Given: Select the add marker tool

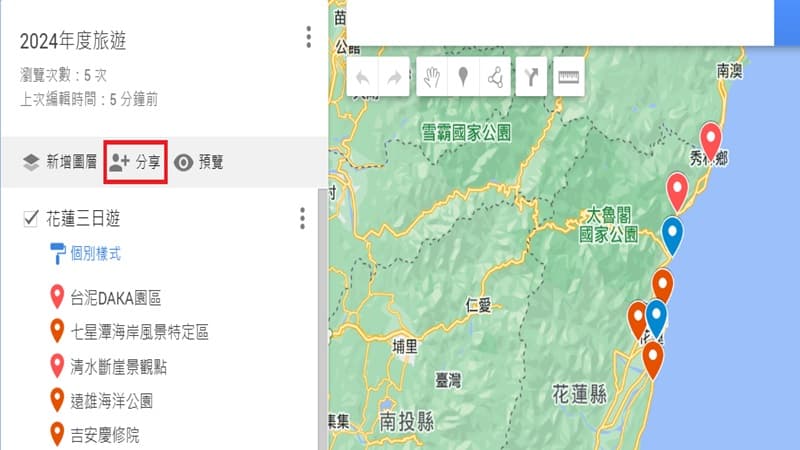Looking at the screenshot, I should (464, 76).
